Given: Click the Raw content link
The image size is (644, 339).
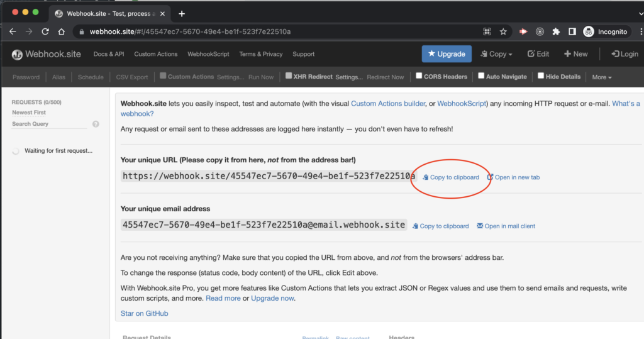Looking at the screenshot, I should click(x=352, y=338).
